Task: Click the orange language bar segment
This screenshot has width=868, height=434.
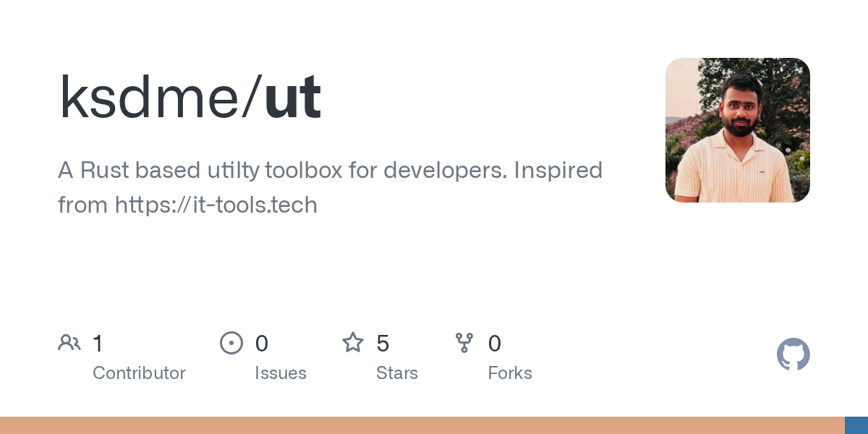Action: click(422, 425)
